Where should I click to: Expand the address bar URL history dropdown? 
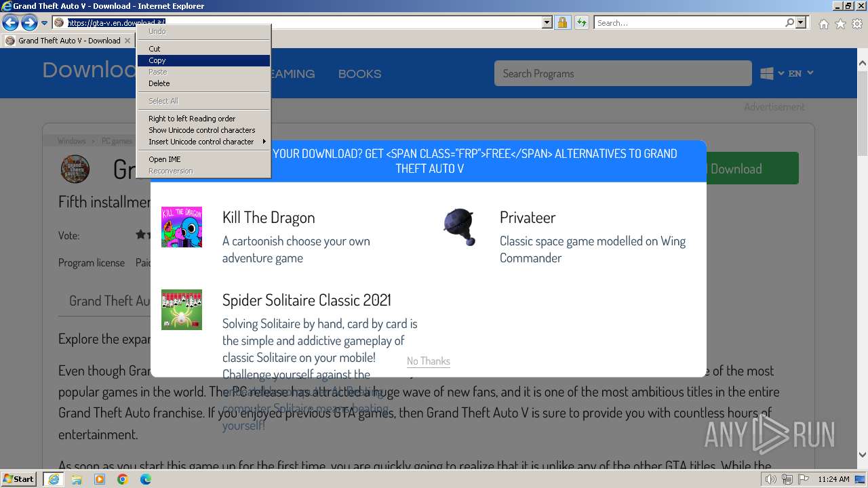(547, 23)
